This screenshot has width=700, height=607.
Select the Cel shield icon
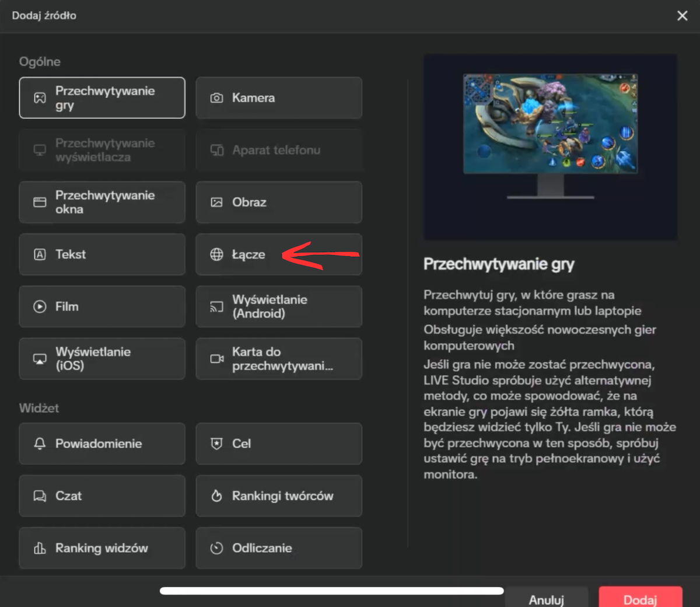click(216, 444)
